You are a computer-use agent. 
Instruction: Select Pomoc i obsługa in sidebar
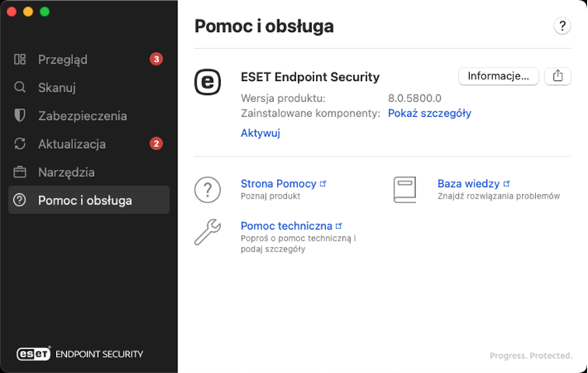(x=85, y=200)
